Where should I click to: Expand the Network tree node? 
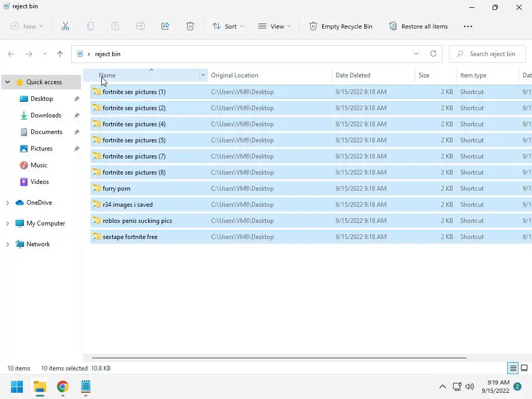[7, 244]
